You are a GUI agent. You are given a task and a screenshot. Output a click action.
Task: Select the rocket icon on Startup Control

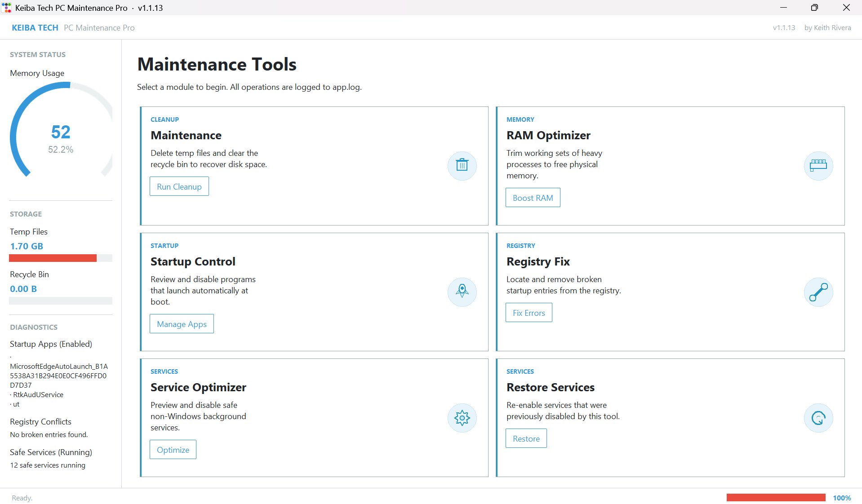pyautogui.click(x=462, y=292)
